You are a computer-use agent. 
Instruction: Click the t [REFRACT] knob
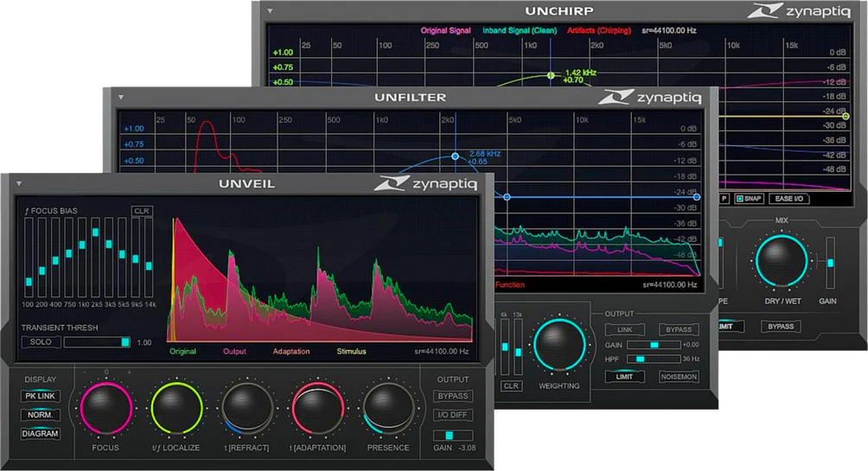[247, 408]
